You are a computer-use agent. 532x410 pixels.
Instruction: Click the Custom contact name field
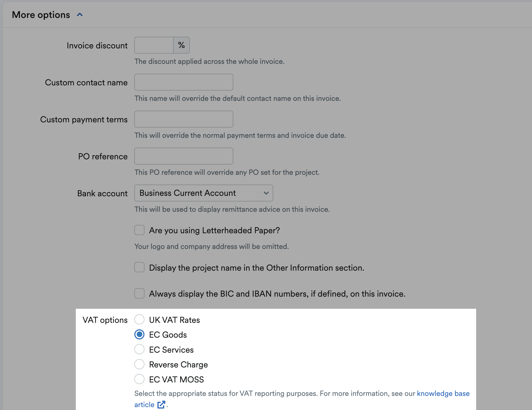coord(184,82)
